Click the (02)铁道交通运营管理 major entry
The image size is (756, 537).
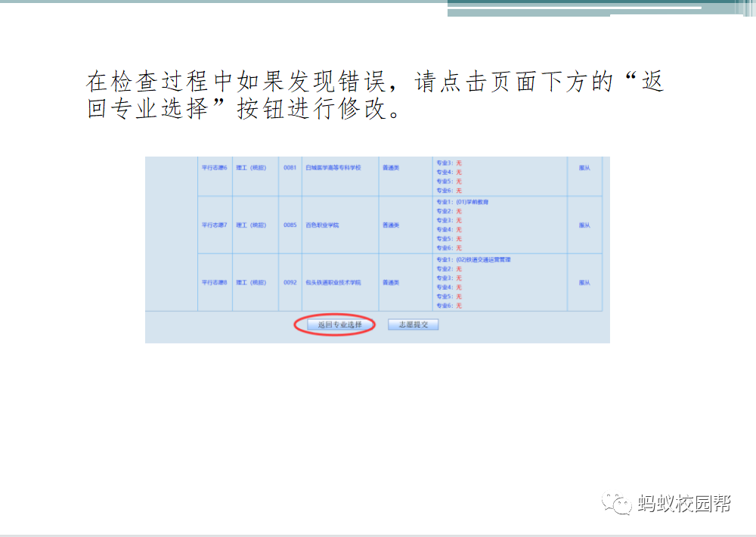point(484,260)
